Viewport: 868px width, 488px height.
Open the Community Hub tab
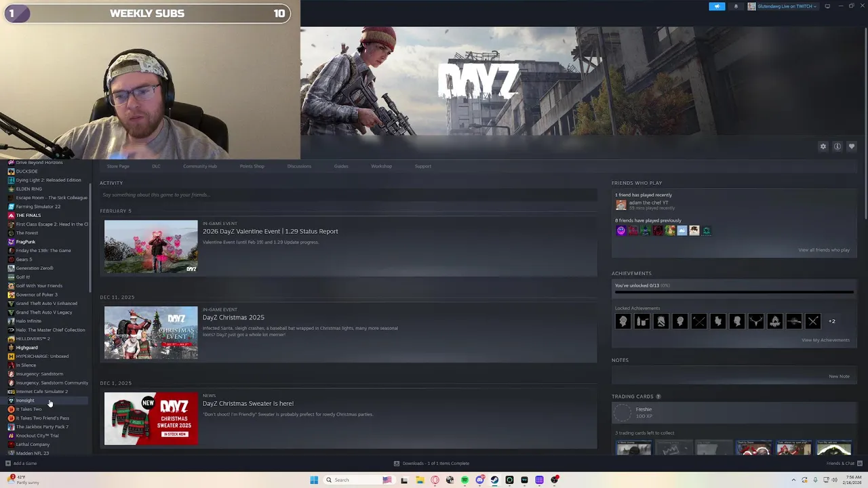199,166
